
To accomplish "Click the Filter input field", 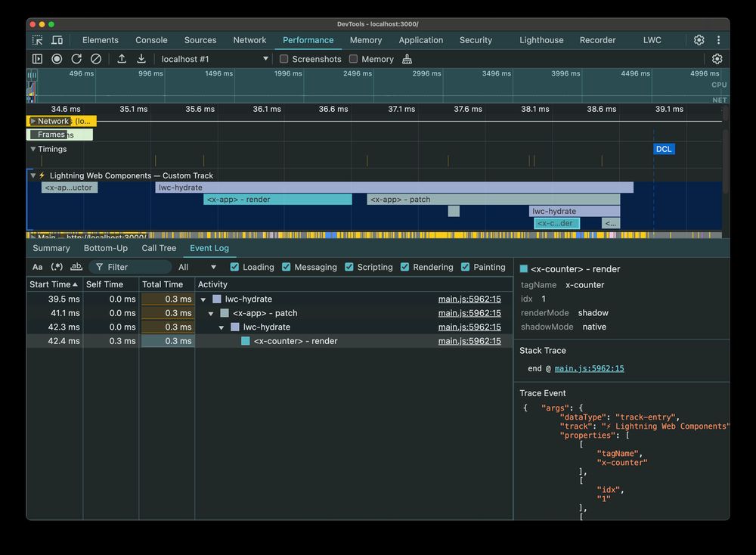I will 132,267.
